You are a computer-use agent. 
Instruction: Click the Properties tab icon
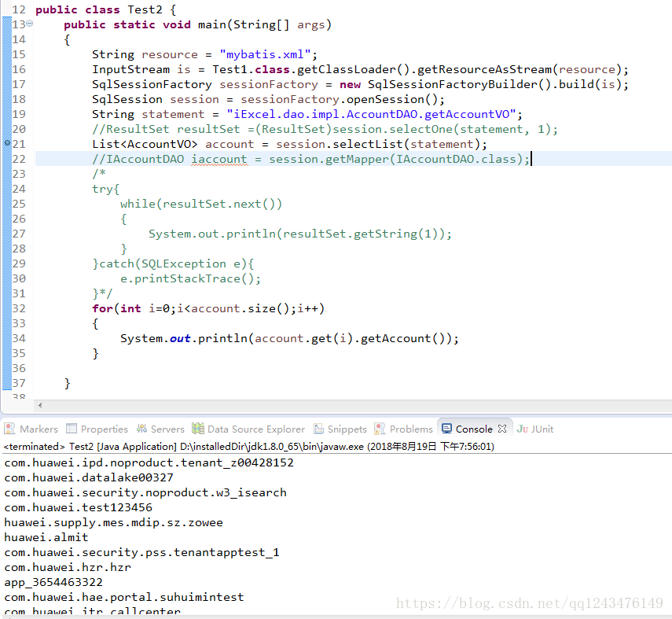click(x=72, y=429)
